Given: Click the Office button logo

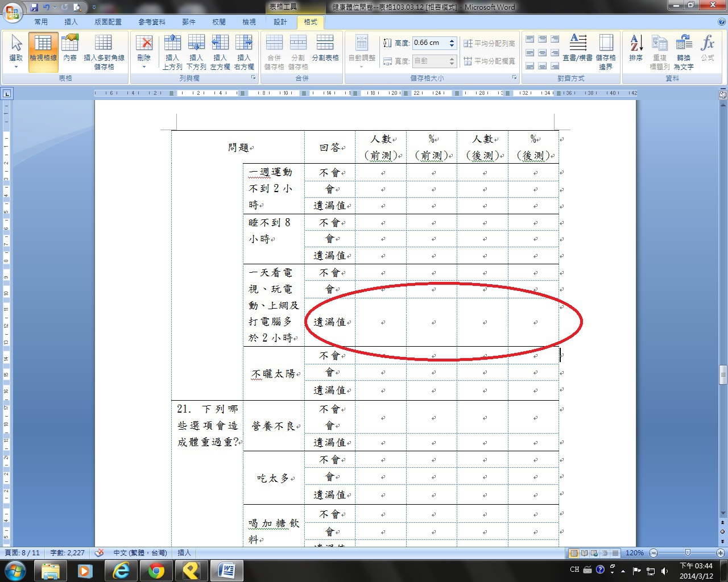Looking at the screenshot, I should pyautogui.click(x=12, y=11).
